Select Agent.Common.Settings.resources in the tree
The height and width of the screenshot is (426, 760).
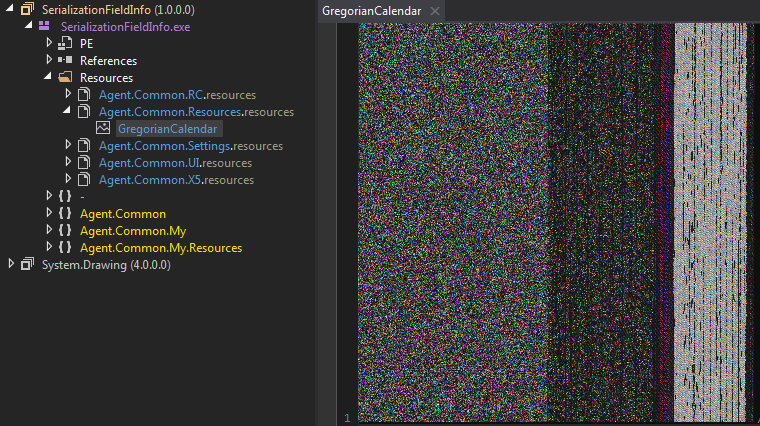190,146
